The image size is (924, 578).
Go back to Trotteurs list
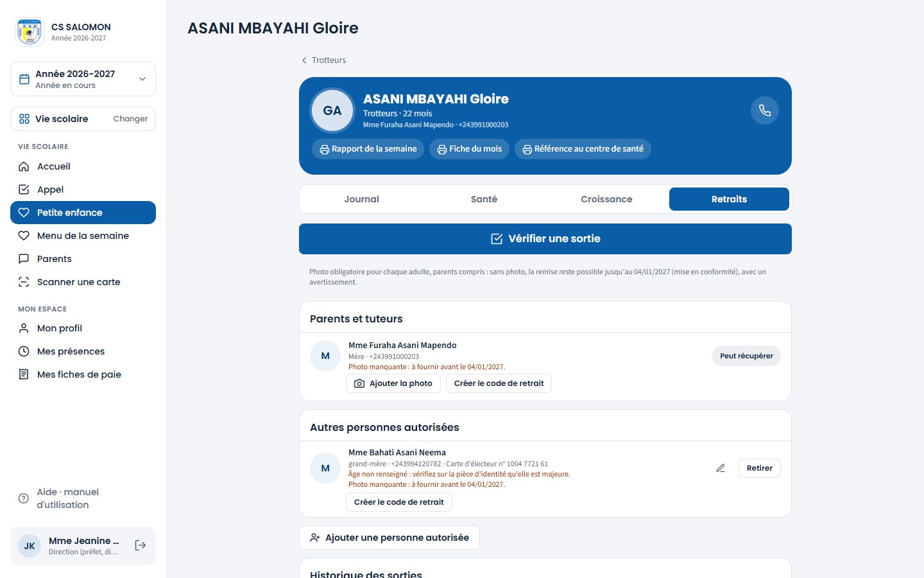point(323,60)
